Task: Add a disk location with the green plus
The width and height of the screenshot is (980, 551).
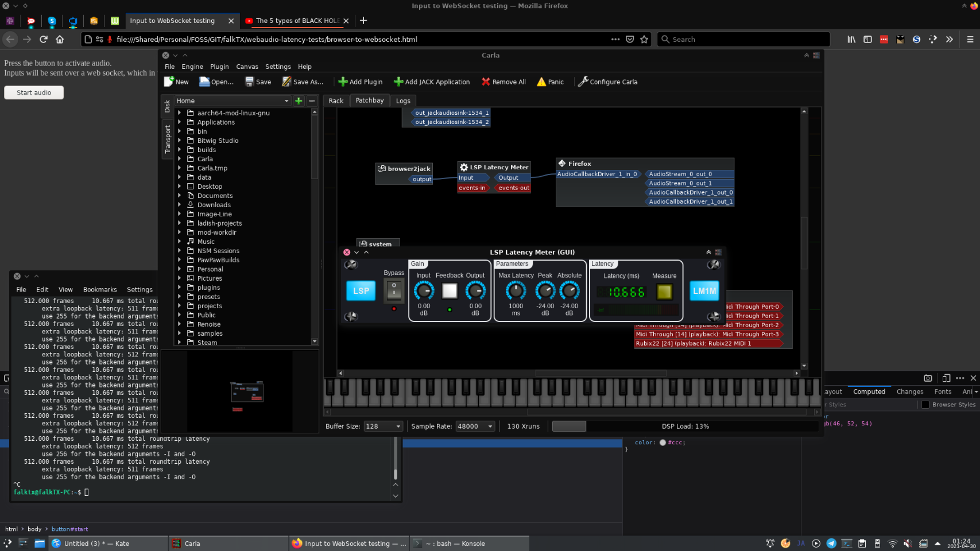Action: pyautogui.click(x=299, y=100)
